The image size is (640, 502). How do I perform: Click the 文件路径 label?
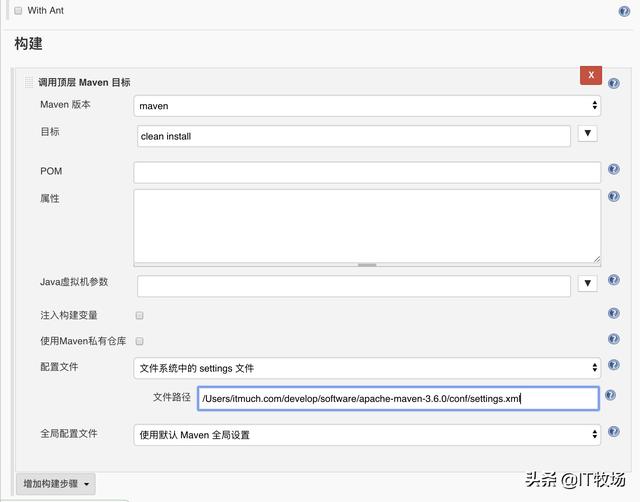[171, 397]
